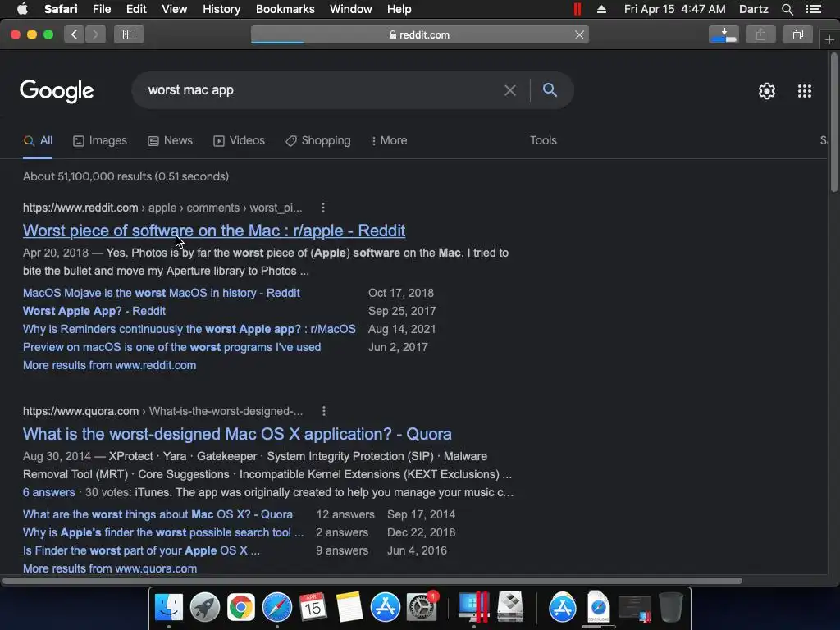Click the eject icon in menu bar
840x630 pixels.
point(601,9)
